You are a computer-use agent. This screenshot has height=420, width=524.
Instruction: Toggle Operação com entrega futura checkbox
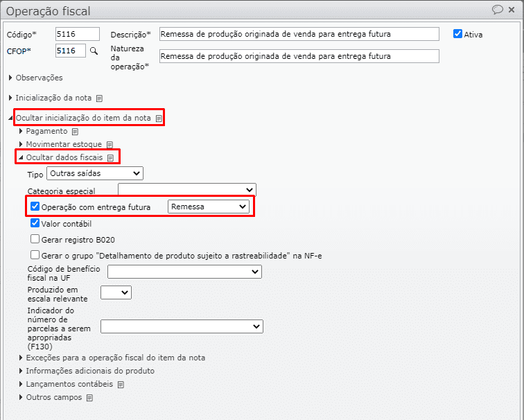tap(35, 207)
